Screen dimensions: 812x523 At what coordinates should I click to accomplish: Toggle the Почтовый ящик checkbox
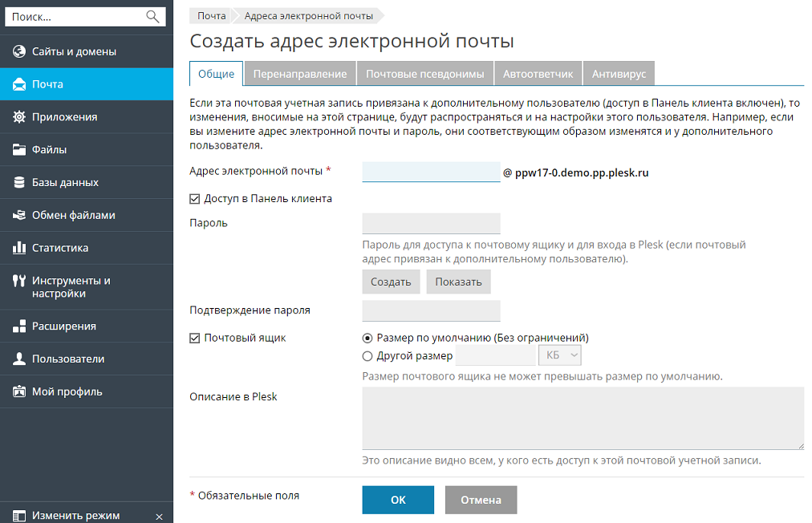[194, 339]
